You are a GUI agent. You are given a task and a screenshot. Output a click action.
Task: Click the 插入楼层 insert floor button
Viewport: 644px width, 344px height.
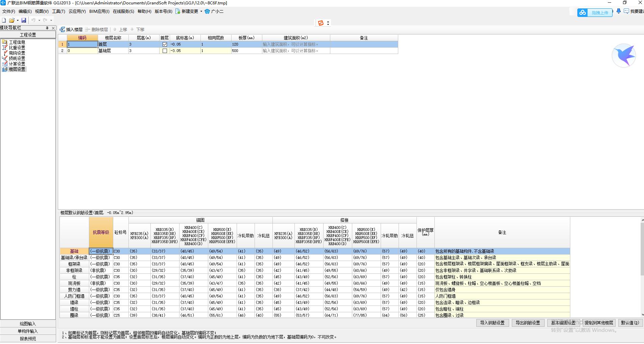coord(71,30)
